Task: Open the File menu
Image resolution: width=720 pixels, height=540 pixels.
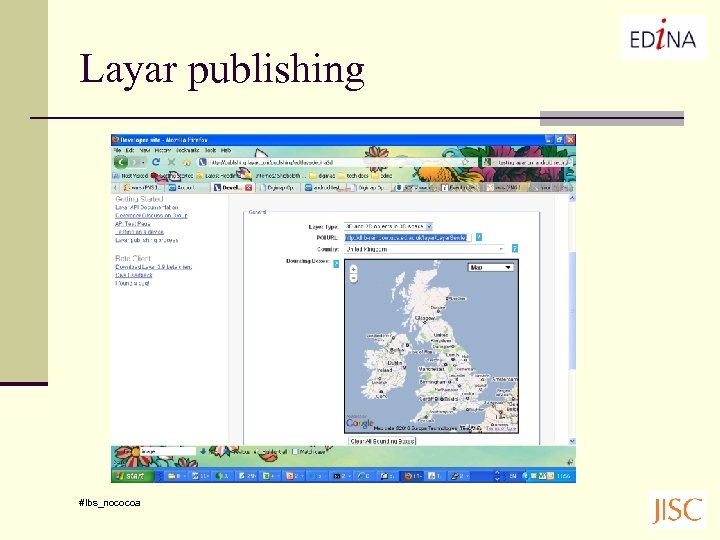Action: 117,150
